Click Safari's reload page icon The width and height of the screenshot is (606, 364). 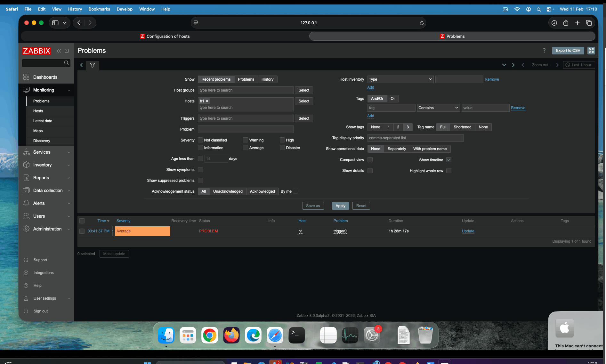pos(422,23)
